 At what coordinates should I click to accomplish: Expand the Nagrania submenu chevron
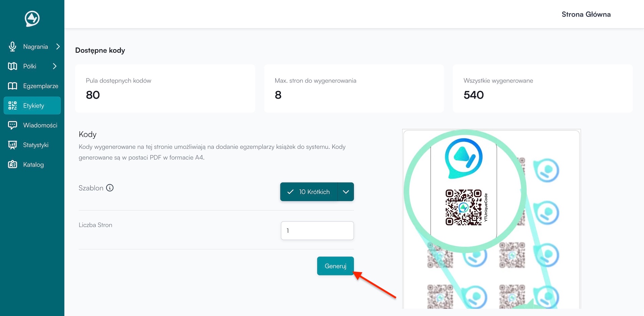(x=58, y=47)
